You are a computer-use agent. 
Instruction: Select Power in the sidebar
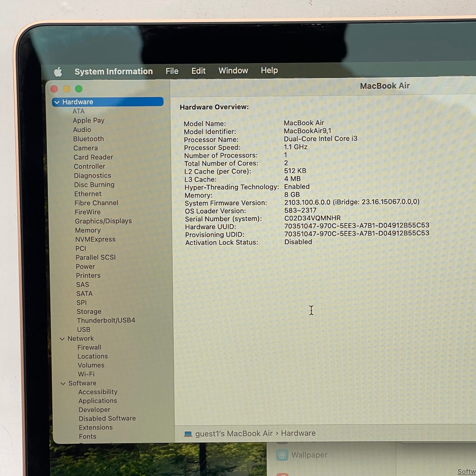click(x=86, y=266)
